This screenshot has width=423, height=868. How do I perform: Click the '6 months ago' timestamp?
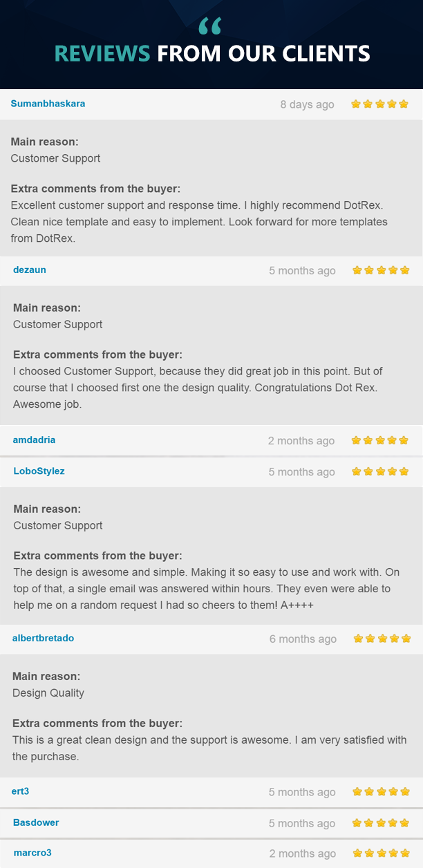click(x=303, y=639)
